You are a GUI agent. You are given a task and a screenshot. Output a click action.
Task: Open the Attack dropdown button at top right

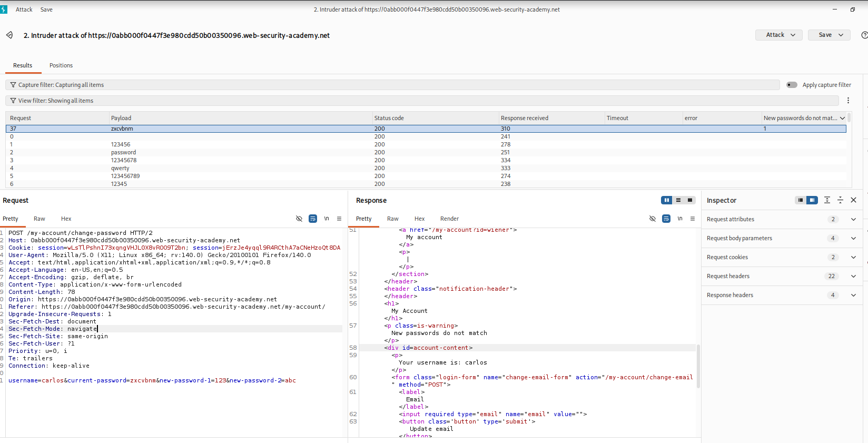tap(779, 35)
